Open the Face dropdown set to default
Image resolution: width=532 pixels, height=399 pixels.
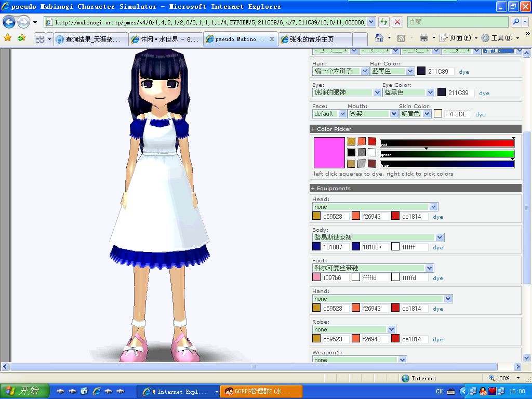(329, 114)
